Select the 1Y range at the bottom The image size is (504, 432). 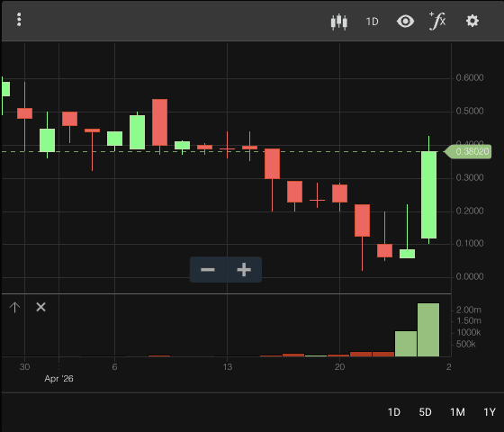click(x=490, y=412)
